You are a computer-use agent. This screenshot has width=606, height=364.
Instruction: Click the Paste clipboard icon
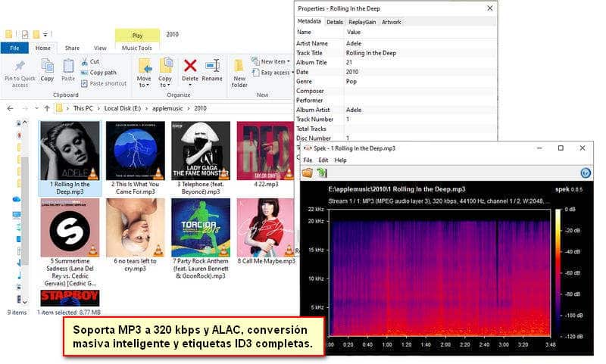pyautogui.click(x=68, y=67)
